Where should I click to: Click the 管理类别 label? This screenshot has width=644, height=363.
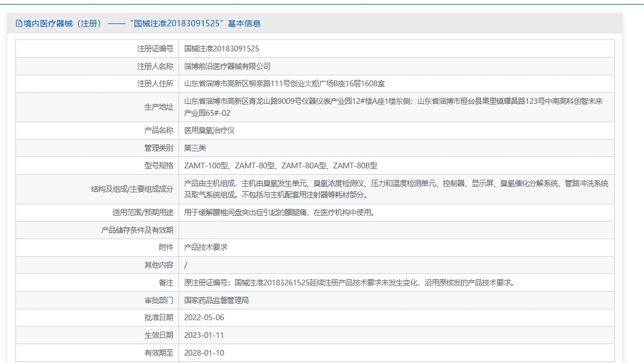click(159, 148)
